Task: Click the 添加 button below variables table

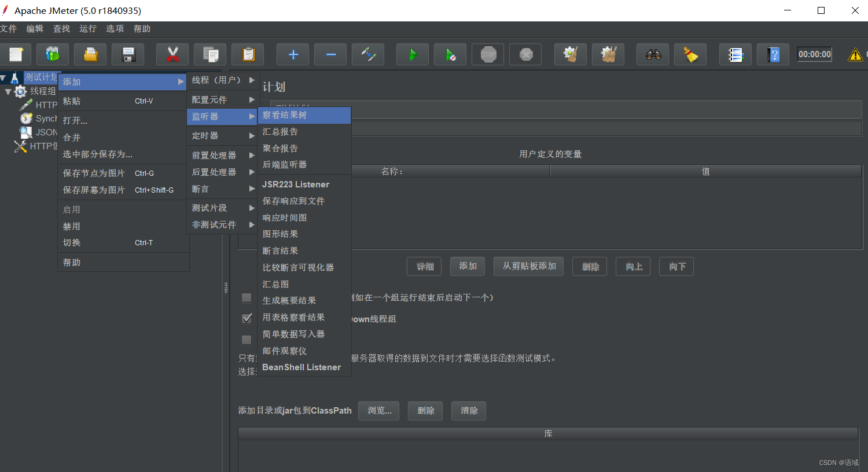Action: (x=468, y=266)
